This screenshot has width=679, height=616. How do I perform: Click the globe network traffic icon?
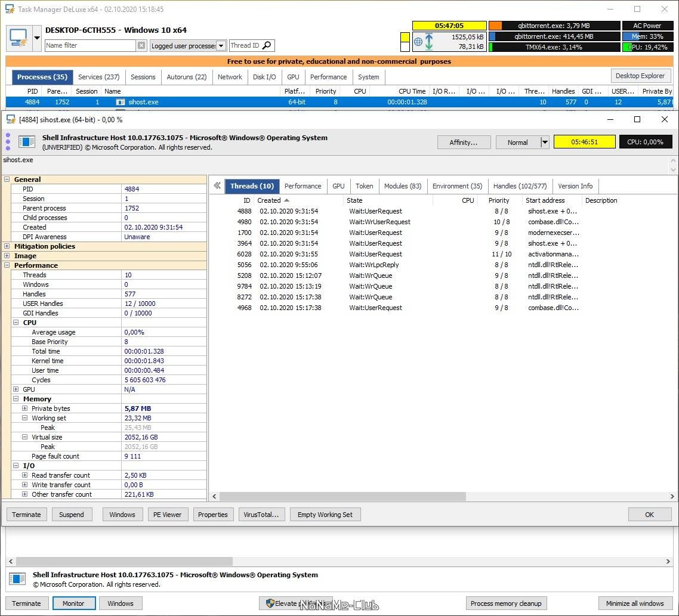click(418, 42)
